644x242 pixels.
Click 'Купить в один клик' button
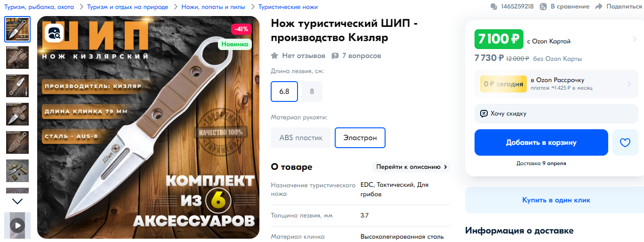556,200
